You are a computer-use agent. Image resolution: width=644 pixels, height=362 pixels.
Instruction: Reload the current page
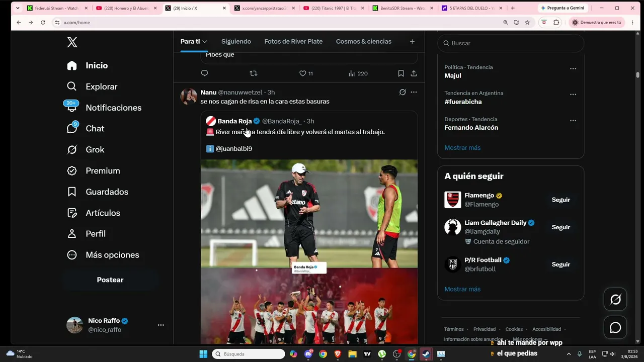[x=43, y=23]
